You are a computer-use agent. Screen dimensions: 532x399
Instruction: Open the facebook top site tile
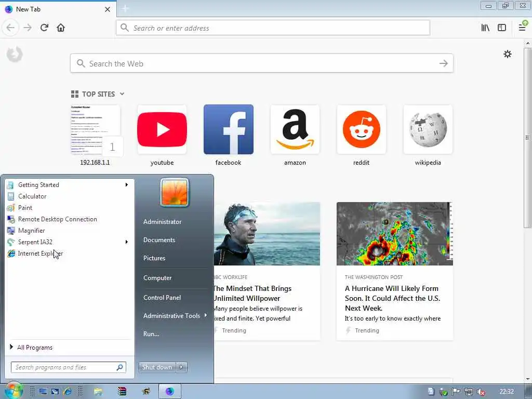pos(229,129)
